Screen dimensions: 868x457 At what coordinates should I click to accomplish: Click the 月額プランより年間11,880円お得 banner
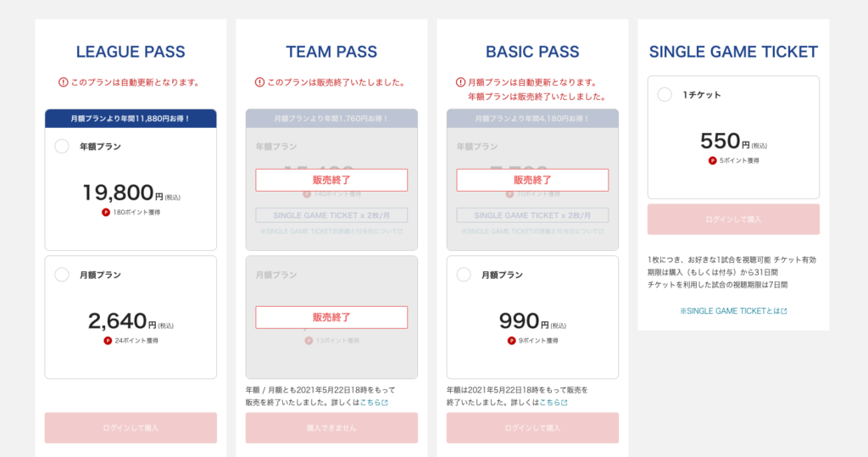[x=131, y=119]
